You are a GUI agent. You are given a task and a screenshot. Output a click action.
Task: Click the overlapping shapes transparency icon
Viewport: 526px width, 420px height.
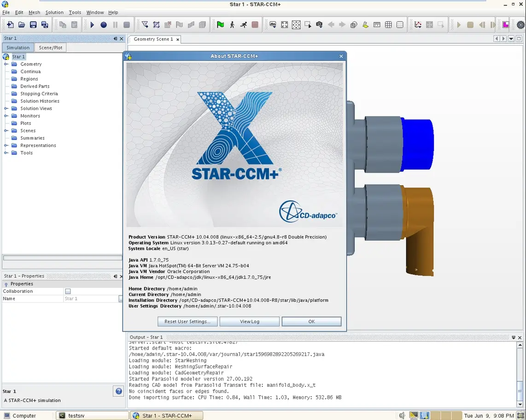(x=354, y=24)
